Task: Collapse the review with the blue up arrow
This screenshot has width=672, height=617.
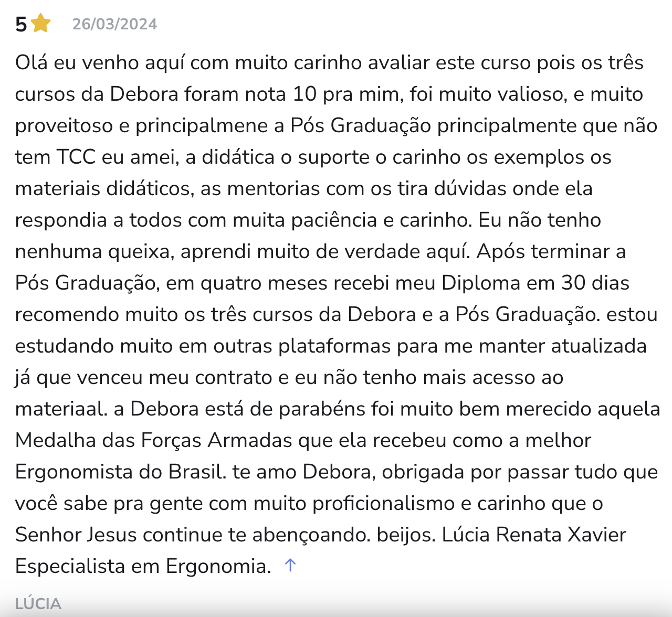Action: click(290, 565)
